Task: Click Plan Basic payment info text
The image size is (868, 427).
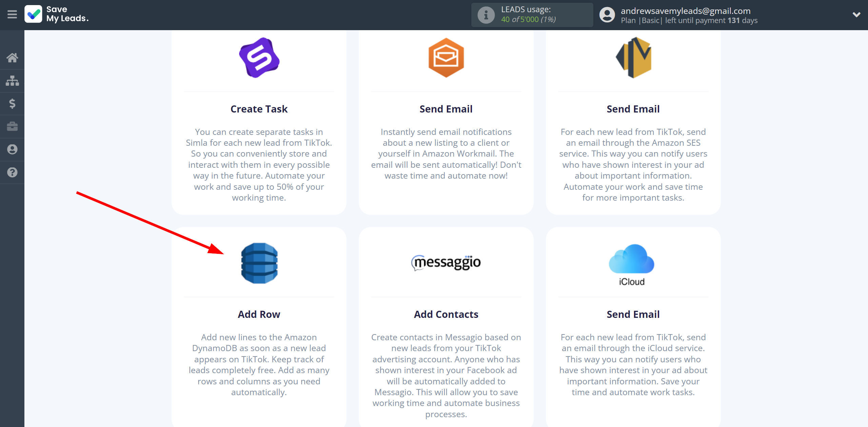Action: click(x=689, y=21)
